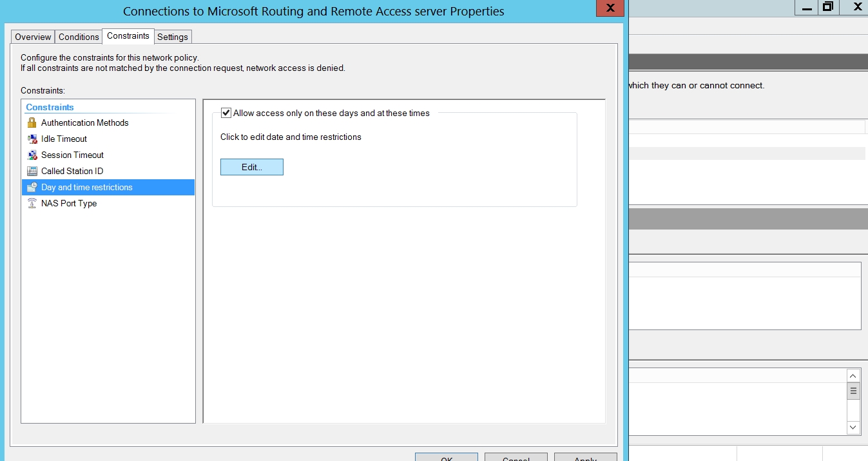Go to the Settings tab
The image size is (868, 461).
[173, 37]
